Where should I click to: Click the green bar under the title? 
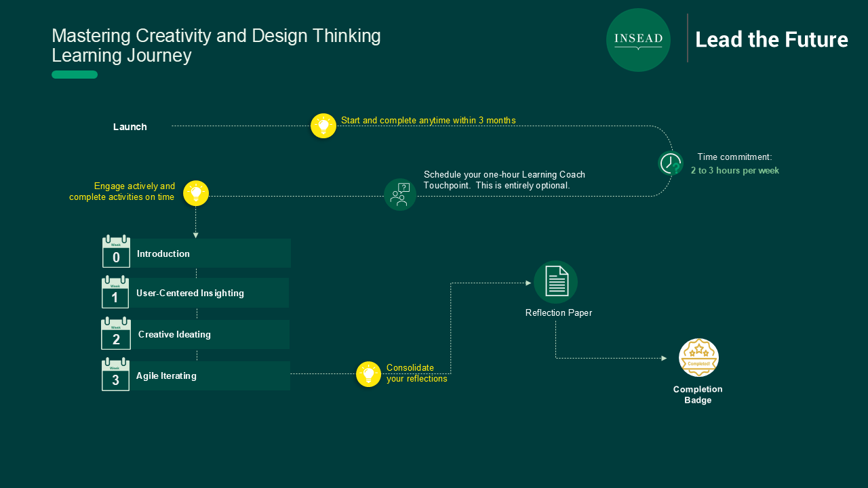point(75,75)
